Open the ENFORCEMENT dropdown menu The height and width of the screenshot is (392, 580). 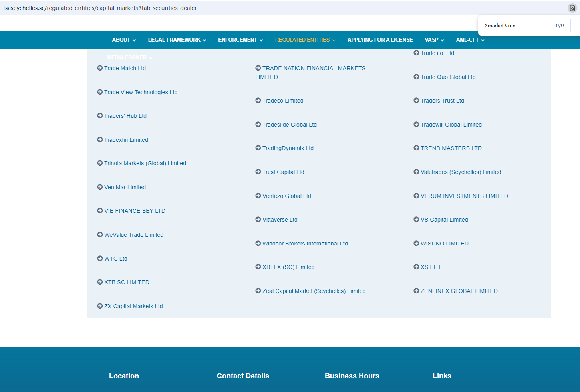pyautogui.click(x=240, y=40)
